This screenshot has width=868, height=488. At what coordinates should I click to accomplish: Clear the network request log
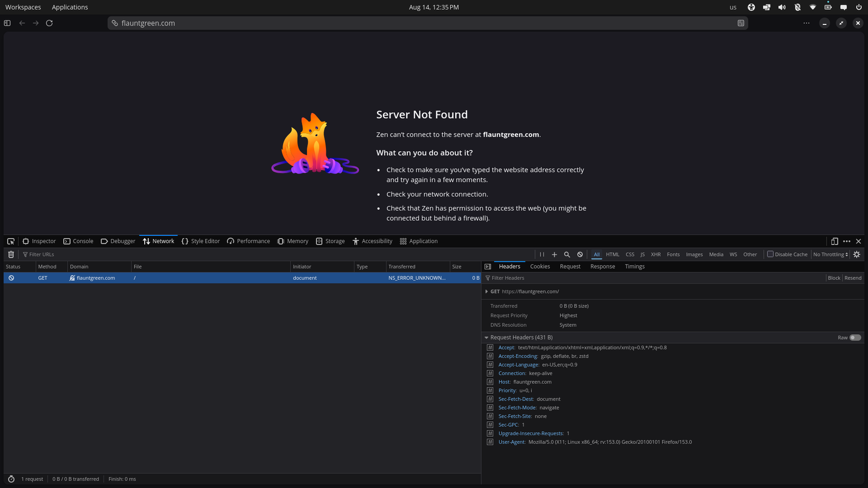11,254
